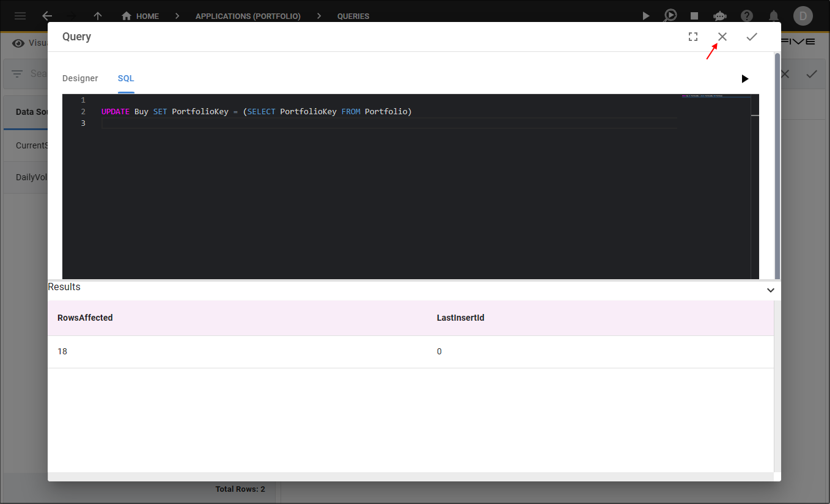The width and height of the screenshot is (830, 504).
Task: Select the SQL tab
Action: pyautogui.click(x=126, y=78)
